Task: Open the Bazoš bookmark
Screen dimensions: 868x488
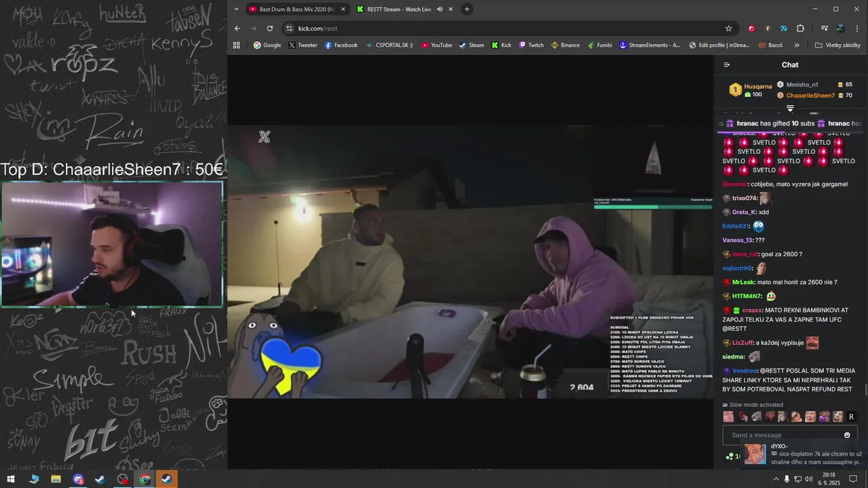Action: click(x=770, y=45)
